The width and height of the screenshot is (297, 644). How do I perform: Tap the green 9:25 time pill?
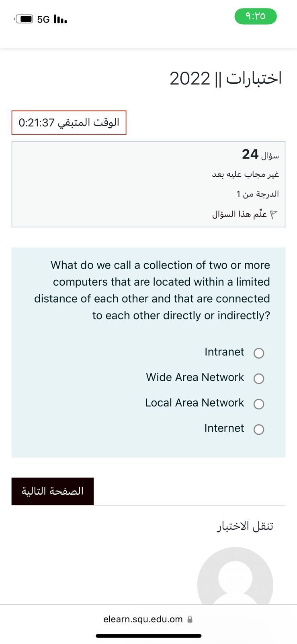pos(256,17)
